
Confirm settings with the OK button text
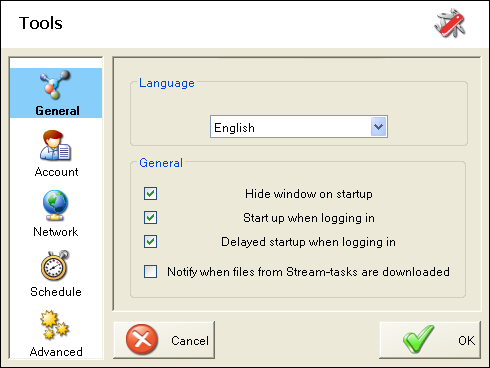[x=466, y=340]
